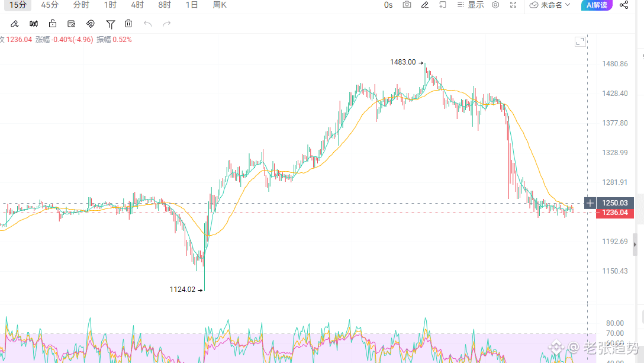
Task: Open the pencil edit tool in top bar
Action: [x=424, y=5]
